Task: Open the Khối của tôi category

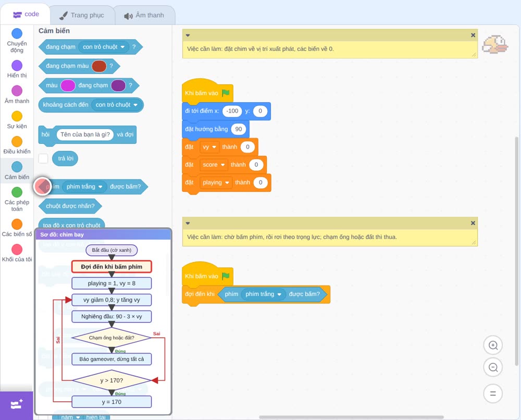Action: click(x=17, y=253)
